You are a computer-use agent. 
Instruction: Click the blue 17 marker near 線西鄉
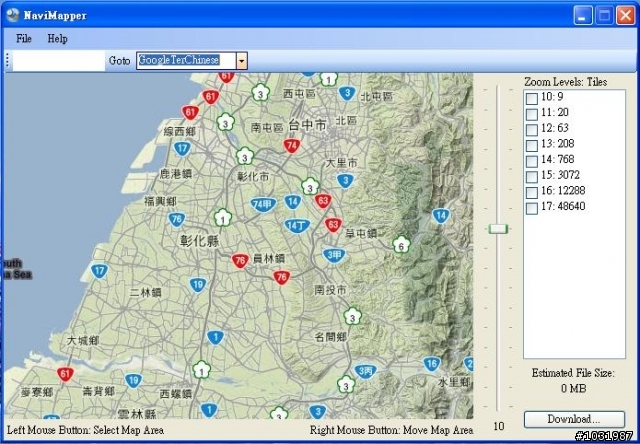[182, 149]
